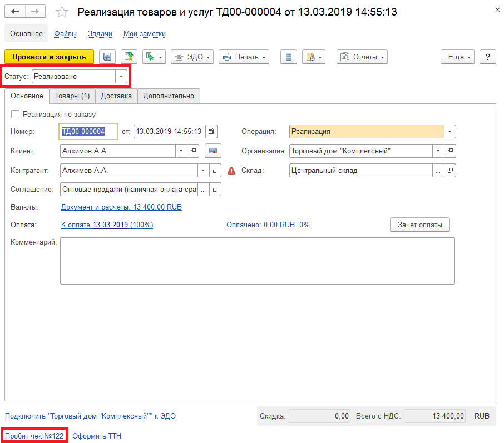Add document to favorites with star icon
The image size is (504, 443).
point(63,12)
